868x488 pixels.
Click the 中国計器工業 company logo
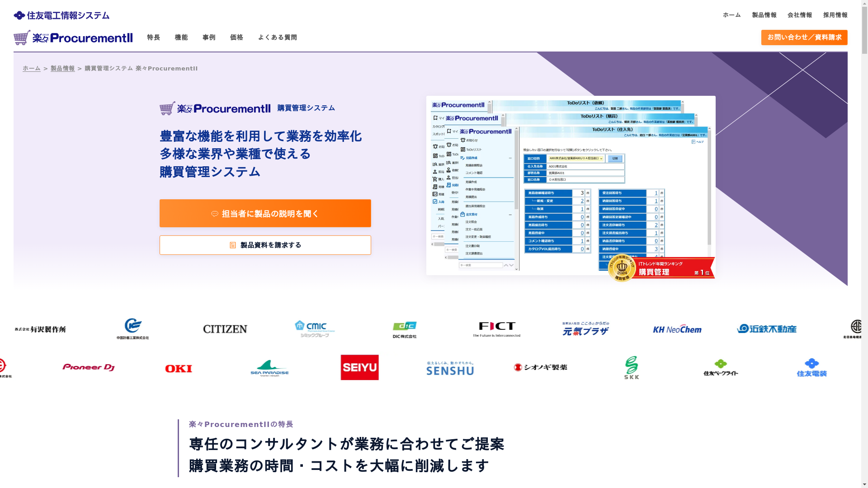[x=133, y=329]
